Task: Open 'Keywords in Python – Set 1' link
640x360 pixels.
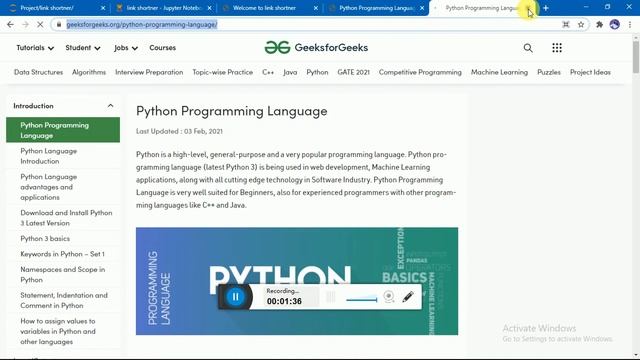Action: click(62, 254)
